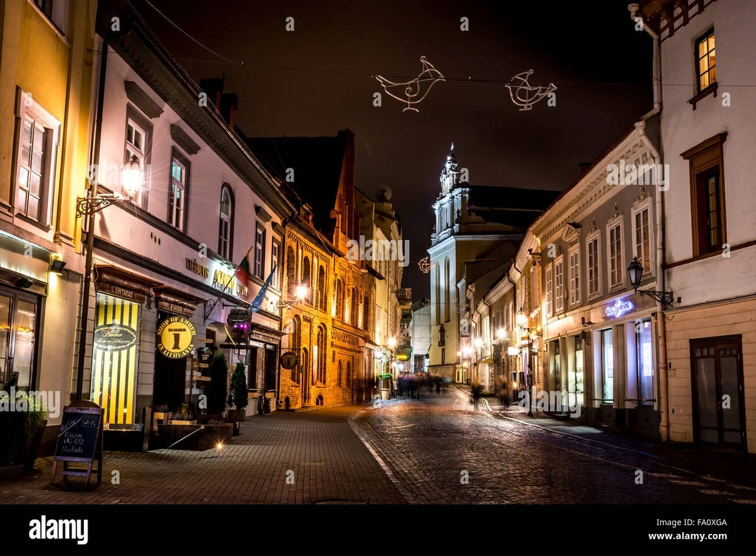This screenshot has height=556, width=756.
Task: Click the large alamy watermark text on the right
Action: 637,174
